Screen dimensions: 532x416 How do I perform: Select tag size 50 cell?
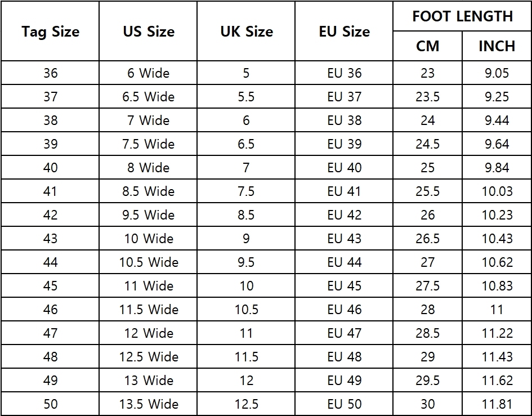50,404
